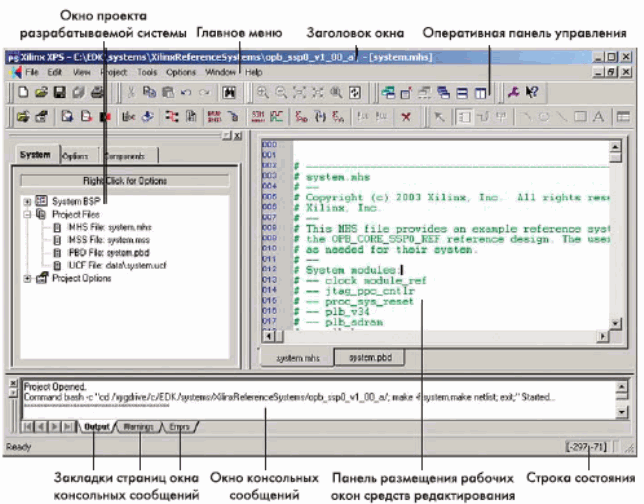Click the New file toolbar icon
Screen dimensions: 644x504
click(23, 92)
